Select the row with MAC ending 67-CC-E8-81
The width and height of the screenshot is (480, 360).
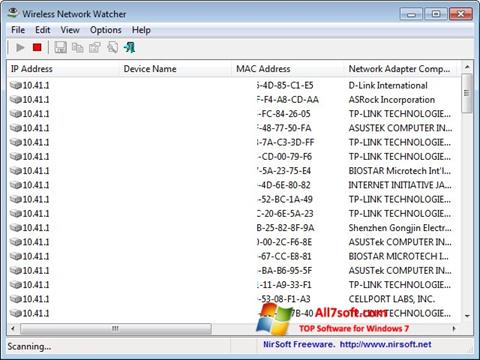pos(234,256)
